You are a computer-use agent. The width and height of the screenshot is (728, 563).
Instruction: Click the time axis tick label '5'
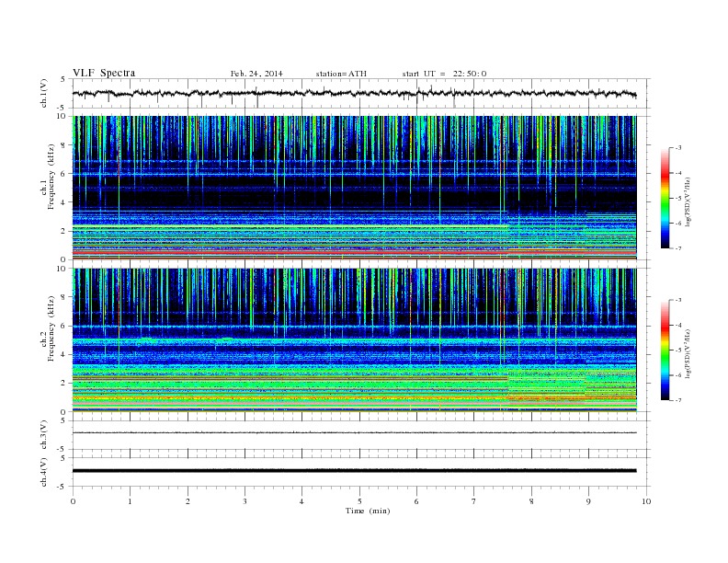coord(359,501)
